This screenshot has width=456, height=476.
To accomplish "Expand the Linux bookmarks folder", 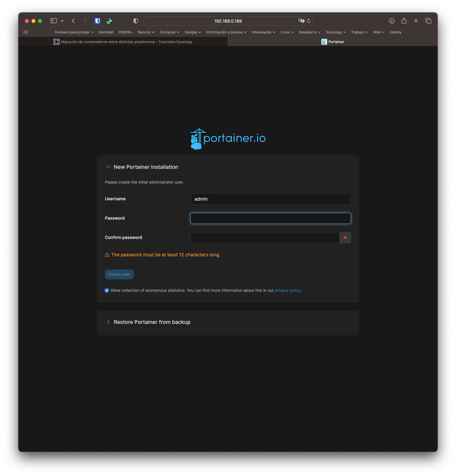I will 287,32.
